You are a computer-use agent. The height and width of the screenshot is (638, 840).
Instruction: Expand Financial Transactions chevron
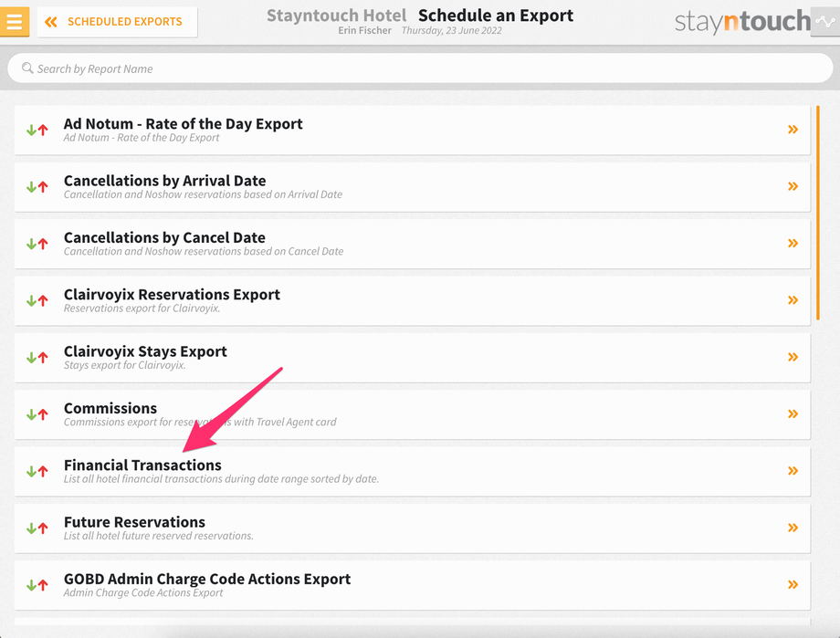(793, 471)
